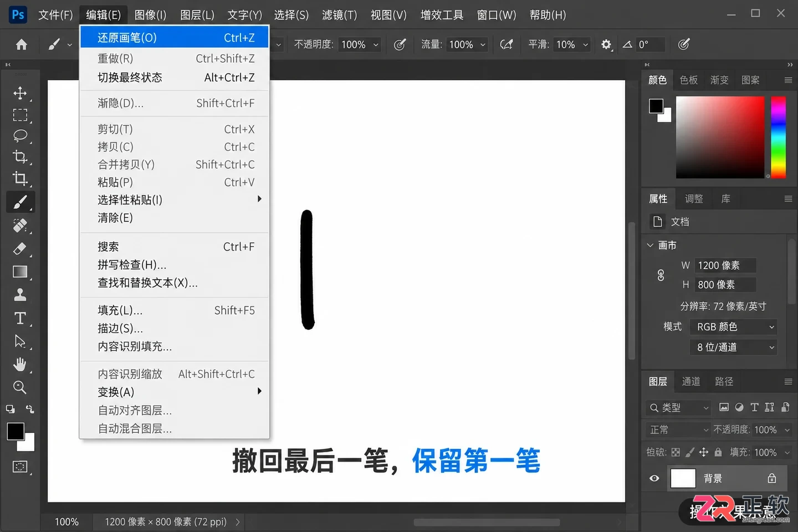
Task: Open the 图像(I) menu
Action: point(150,15)
